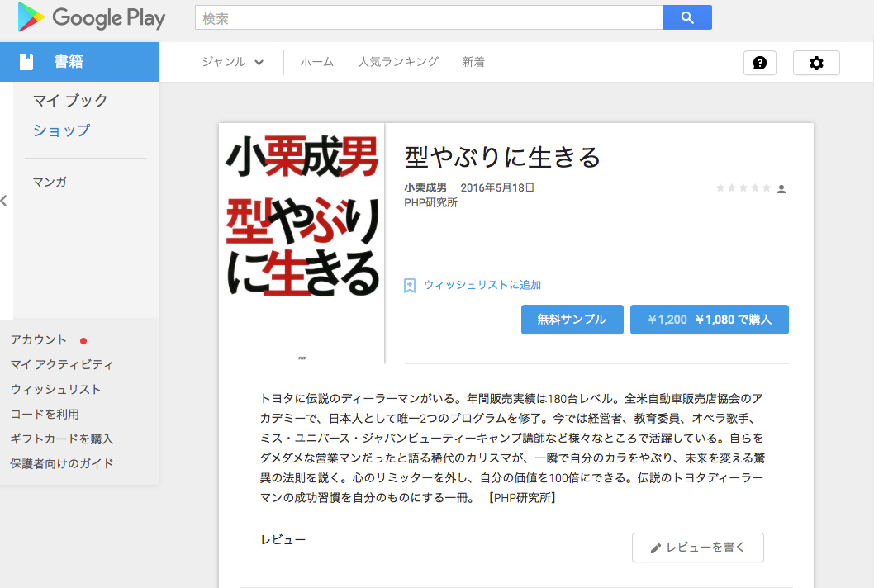Open ギフトカードを購入 link
The height and width of the screenshot is (588, 874).
tap(61, 439)
